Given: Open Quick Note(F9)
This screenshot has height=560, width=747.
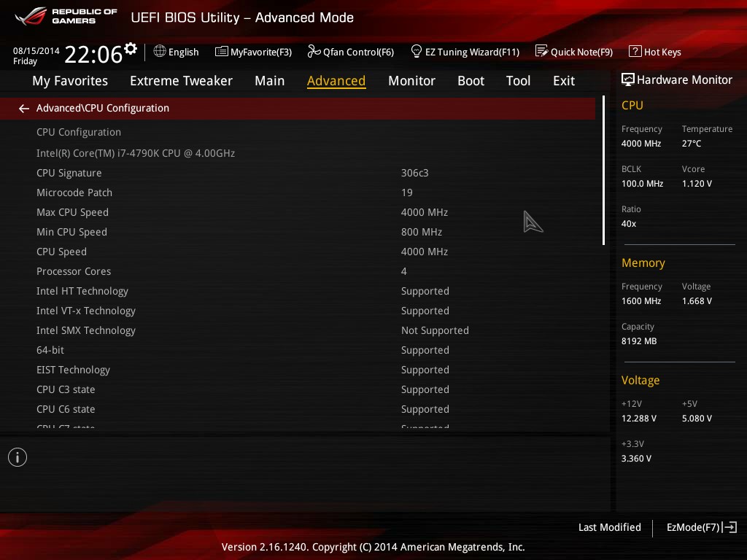Looking at the screenshot, I should click(x=574, y=52).
